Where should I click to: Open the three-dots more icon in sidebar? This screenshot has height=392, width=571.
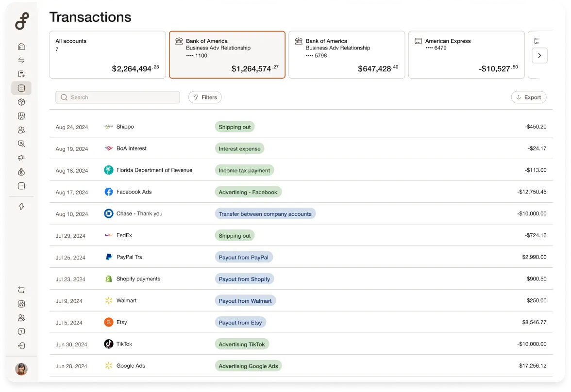[21, 186]
